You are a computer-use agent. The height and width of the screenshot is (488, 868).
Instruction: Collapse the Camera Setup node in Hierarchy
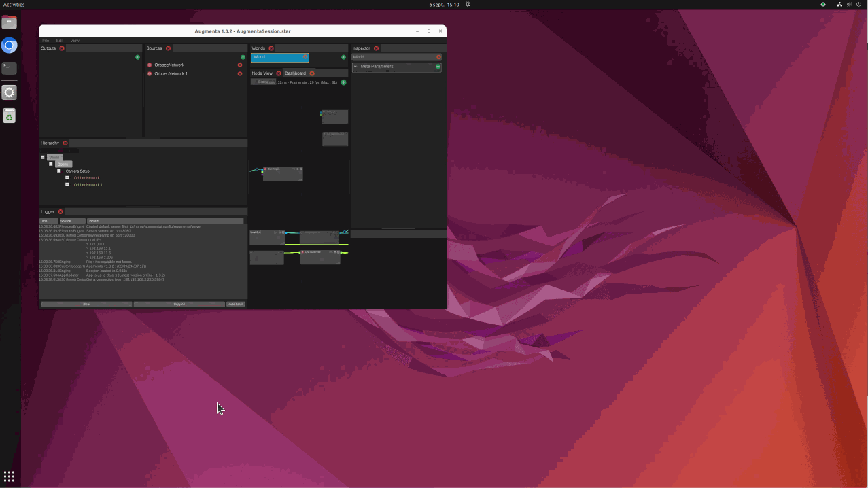coord(59,171)
